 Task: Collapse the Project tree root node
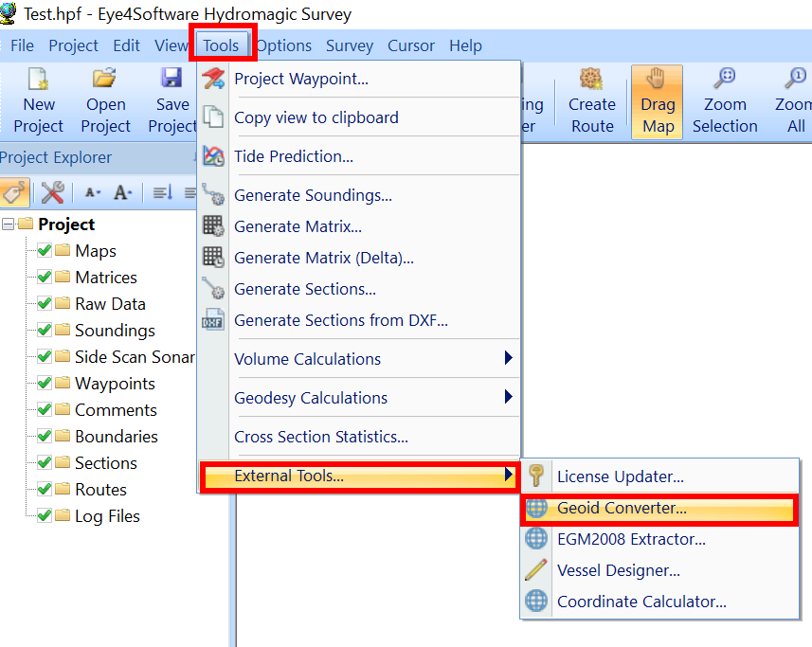pyautogui.click(x=8, y=225)
